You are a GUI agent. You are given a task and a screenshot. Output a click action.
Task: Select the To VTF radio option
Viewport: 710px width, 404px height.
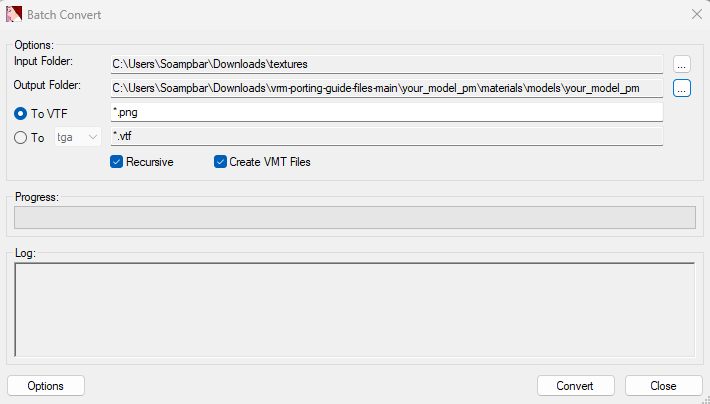point(21,113)
